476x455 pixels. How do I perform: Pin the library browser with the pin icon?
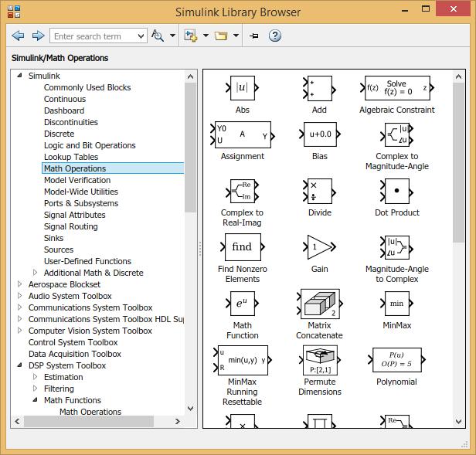pos(253,36)
